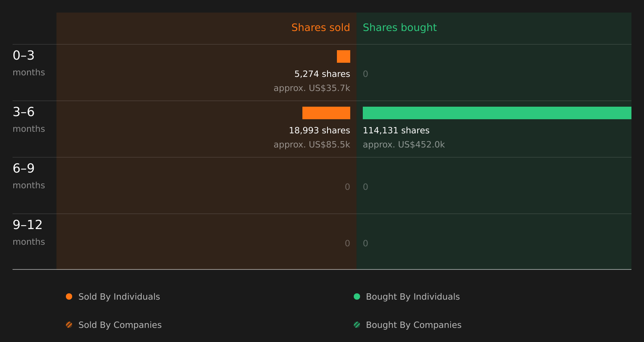The image size is (644, 342).
Task: Click the 3–6 months row label
Action: click(29, 120)
